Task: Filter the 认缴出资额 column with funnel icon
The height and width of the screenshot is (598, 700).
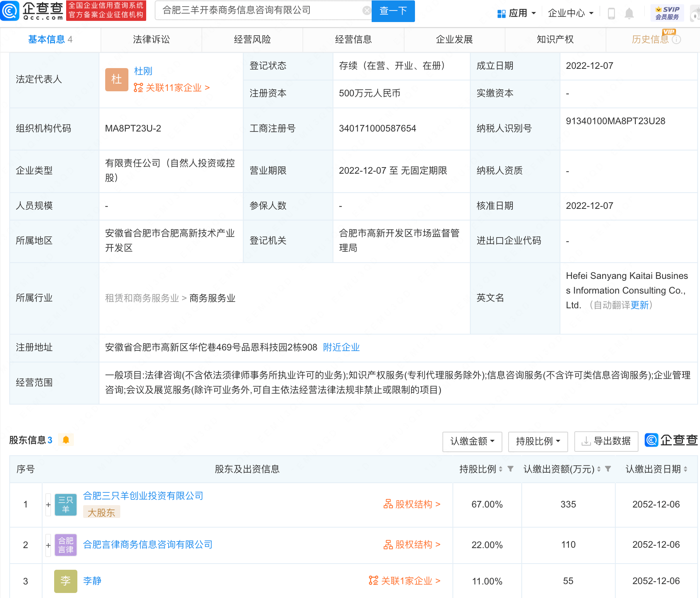Action: point(608,469)
